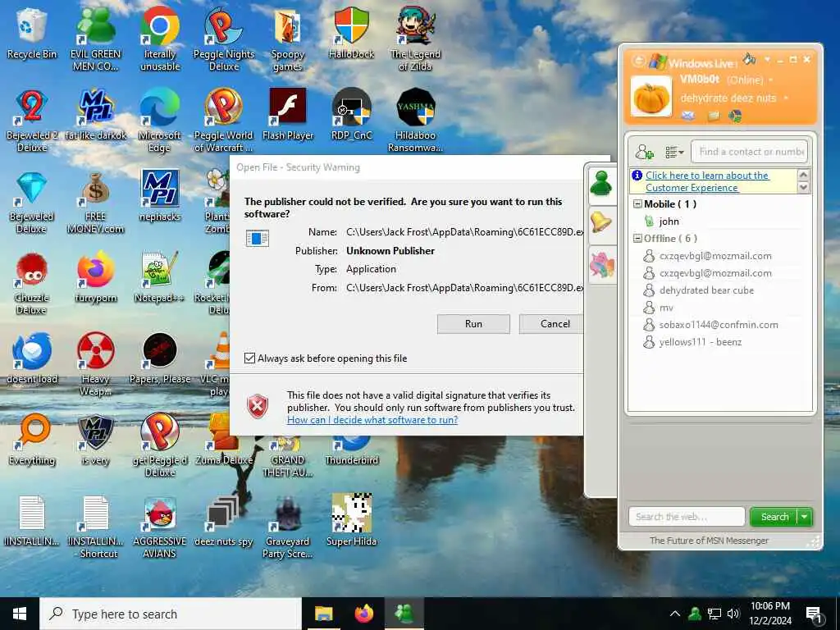Open the personal message dropdown arrow

(x=786, y=98)
